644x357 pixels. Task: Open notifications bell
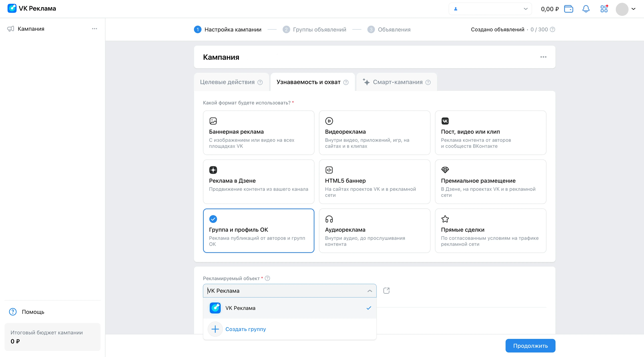(586, 9)
